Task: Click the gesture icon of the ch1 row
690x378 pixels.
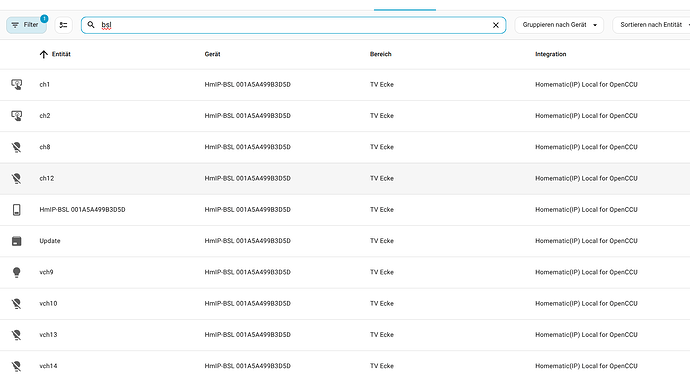Action: (x=16, y=84)
